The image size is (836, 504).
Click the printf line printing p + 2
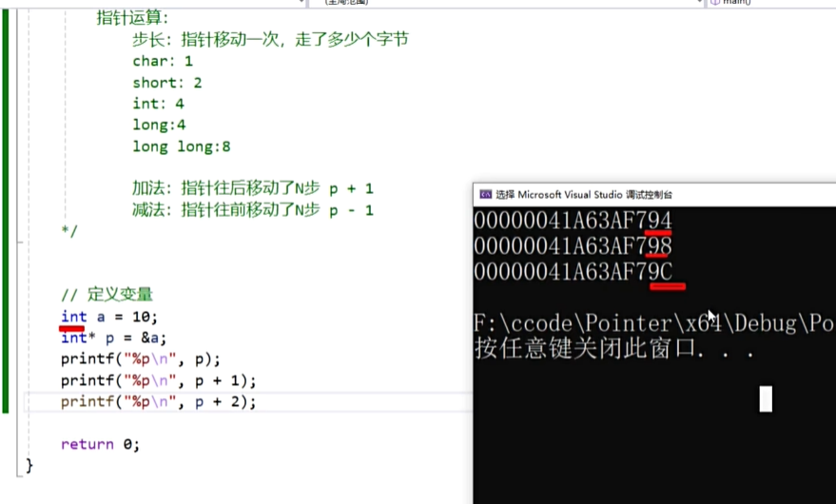point(158,401)
